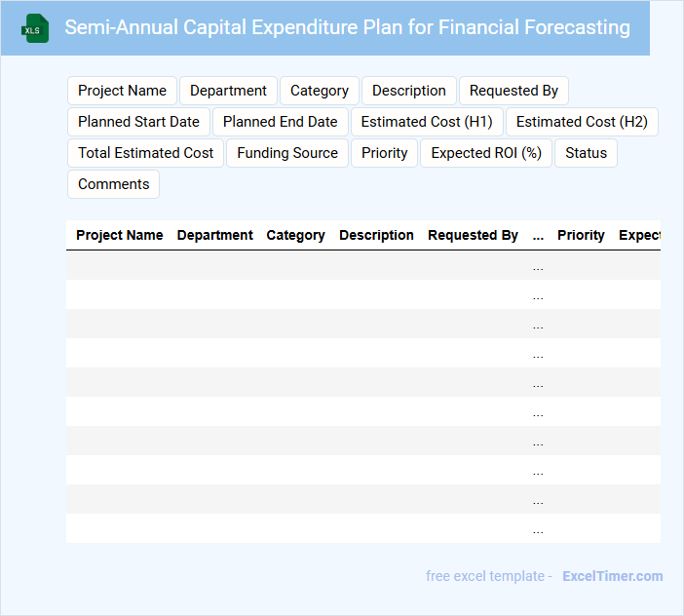Click the Comments field tag
This screenshot has height=616, width=684.
113,184
